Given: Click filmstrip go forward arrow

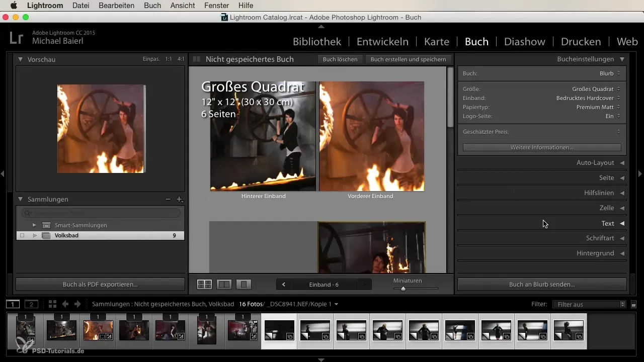Looking at the screenshot, I should coord(77,304).
